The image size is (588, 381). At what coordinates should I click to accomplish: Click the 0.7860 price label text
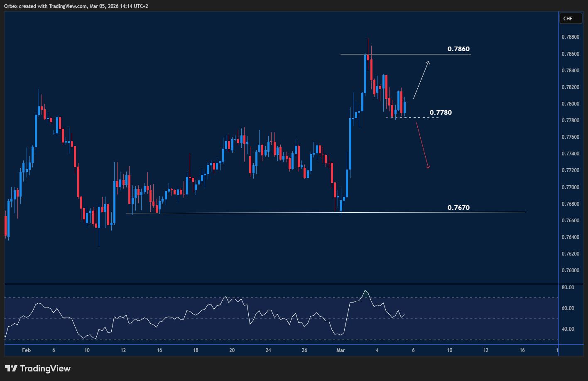point(458,49)
